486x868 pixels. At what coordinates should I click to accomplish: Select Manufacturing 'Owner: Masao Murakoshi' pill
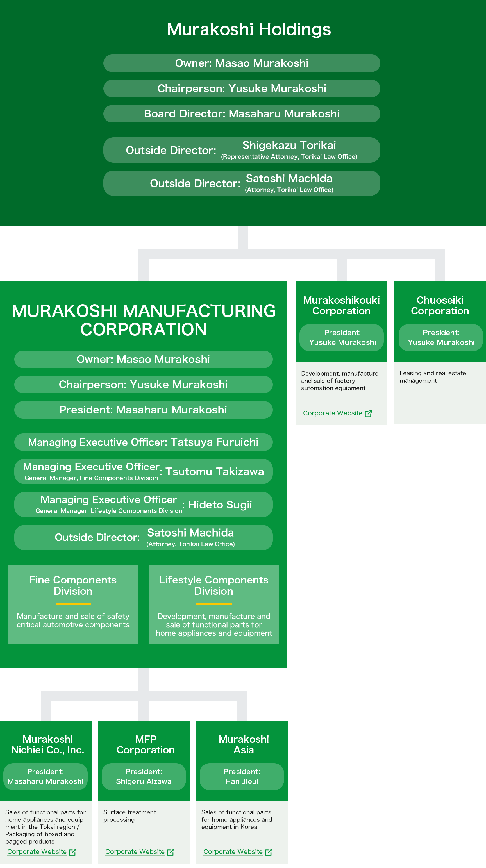pos(143,359)
